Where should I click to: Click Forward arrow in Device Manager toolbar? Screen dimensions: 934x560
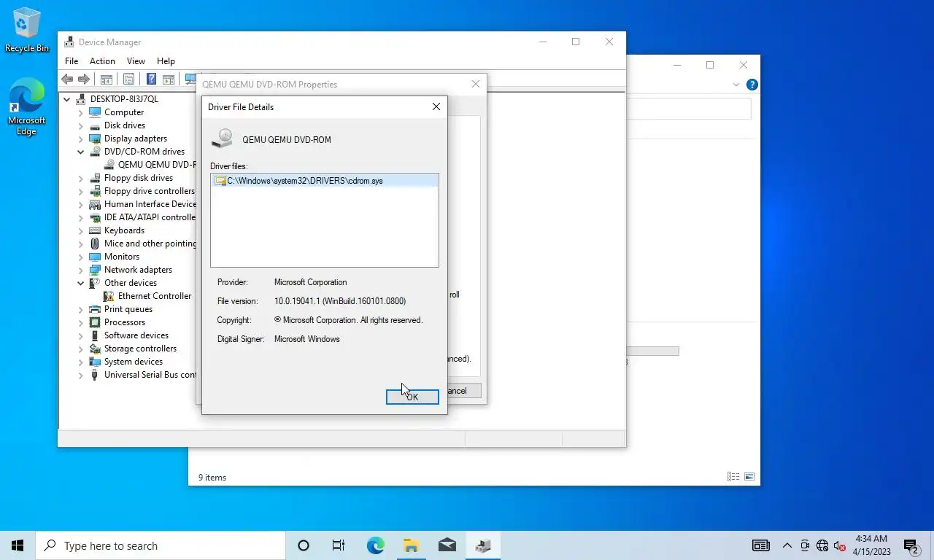point(84,79)
